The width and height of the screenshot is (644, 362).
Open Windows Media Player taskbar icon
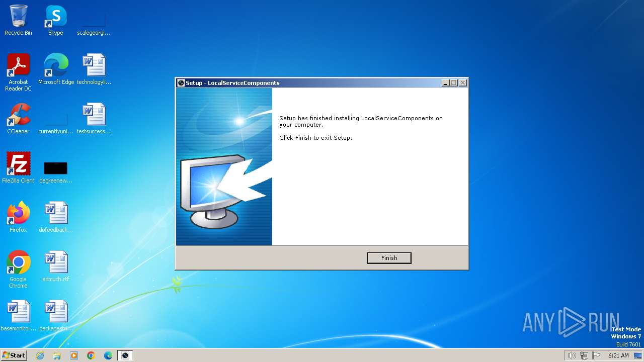point(74,355)
